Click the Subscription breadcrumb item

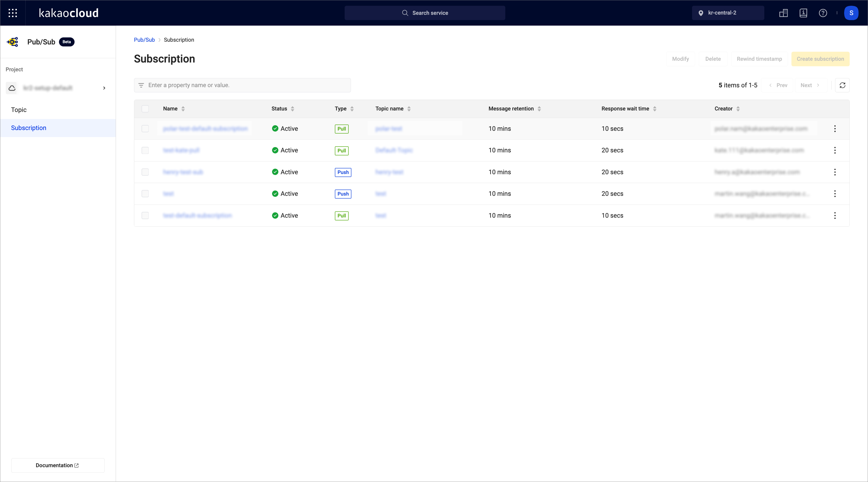click(179, 40)
